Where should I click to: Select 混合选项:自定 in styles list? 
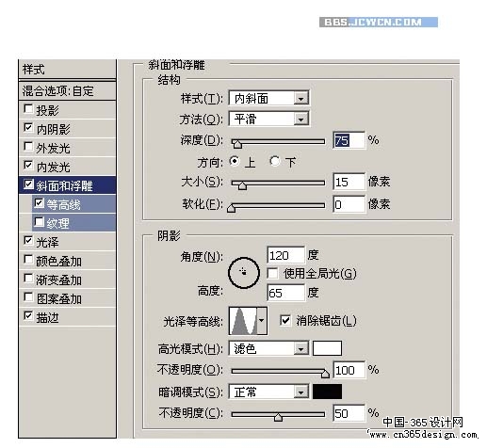[x=67, y=91]
